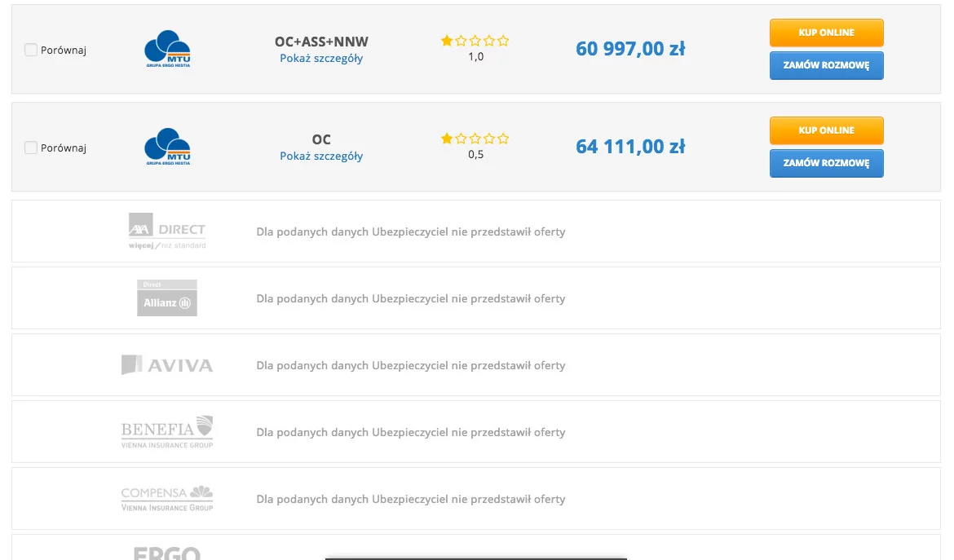Tick Porównaj checkbox for 64 111,00 zł offer

(30, 148)
